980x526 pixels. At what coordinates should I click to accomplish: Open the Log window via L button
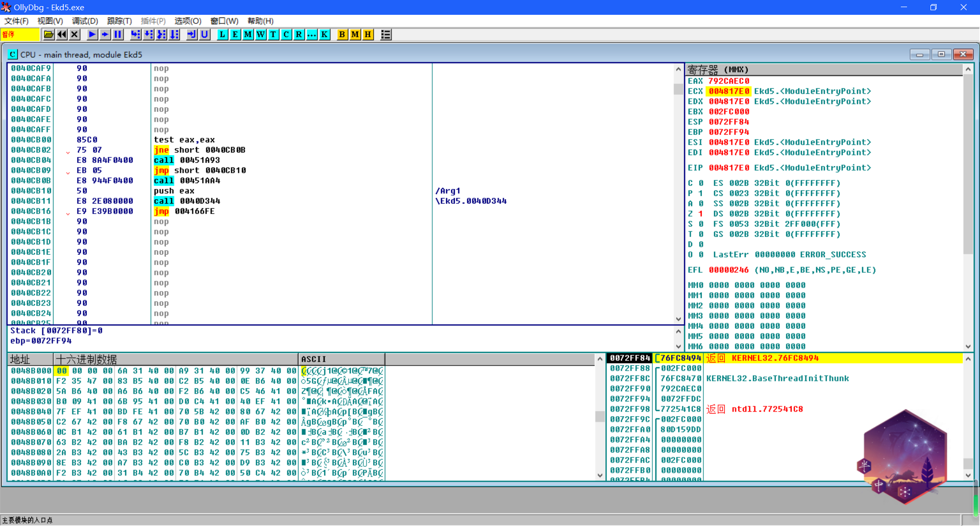click(223, 35)
